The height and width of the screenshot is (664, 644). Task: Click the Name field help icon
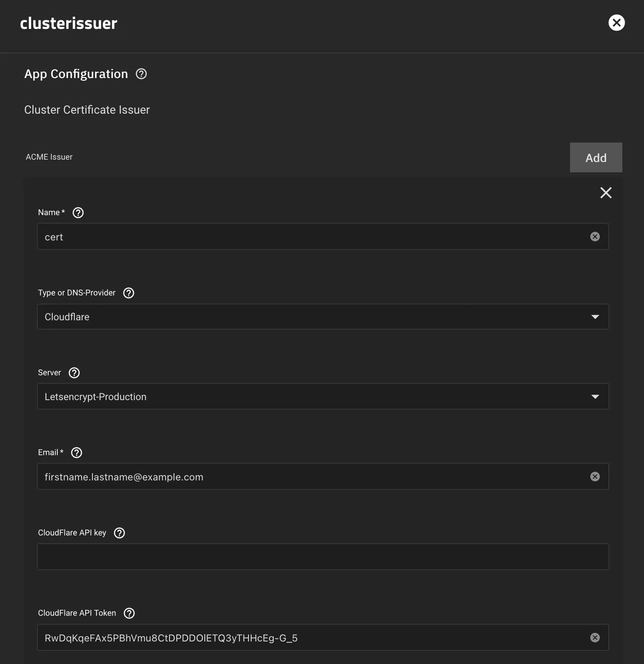click(78, 212)
